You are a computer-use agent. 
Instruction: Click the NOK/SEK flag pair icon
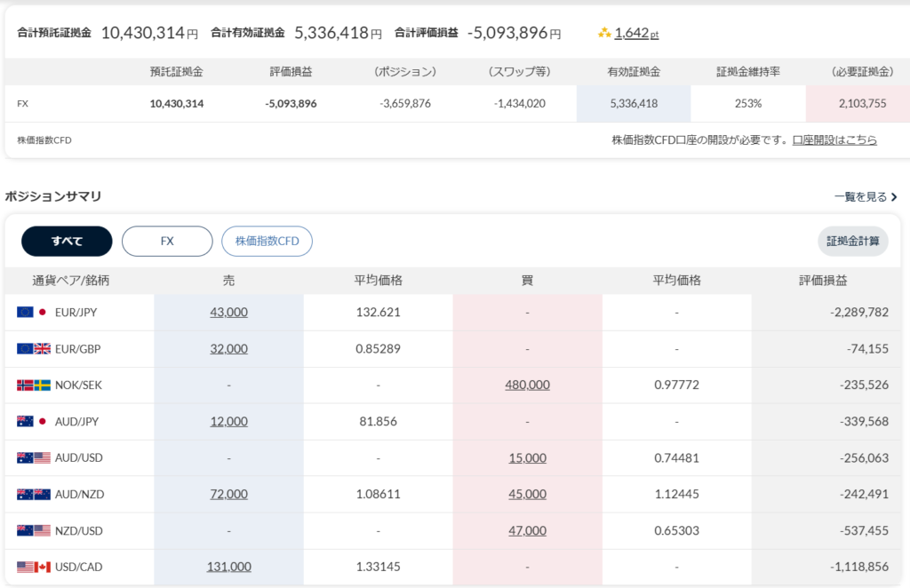[x=34, y=385]
